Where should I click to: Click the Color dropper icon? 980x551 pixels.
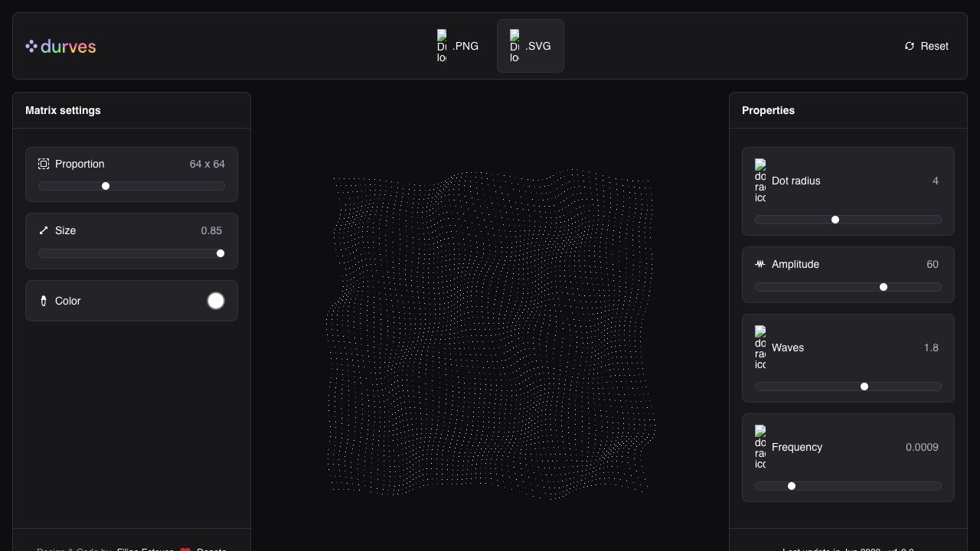[44, 301]
